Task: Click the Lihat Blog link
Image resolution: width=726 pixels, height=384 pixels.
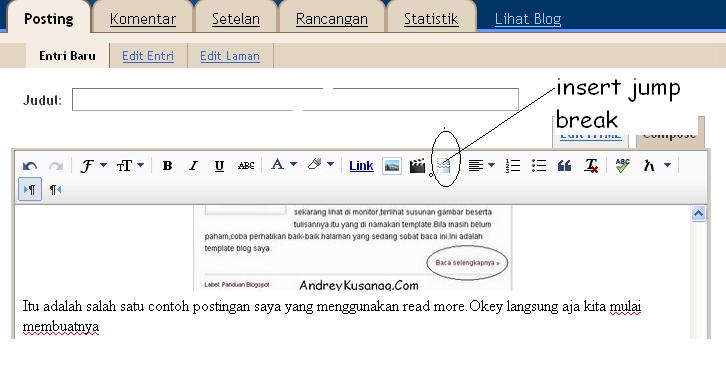Action: 528,19
